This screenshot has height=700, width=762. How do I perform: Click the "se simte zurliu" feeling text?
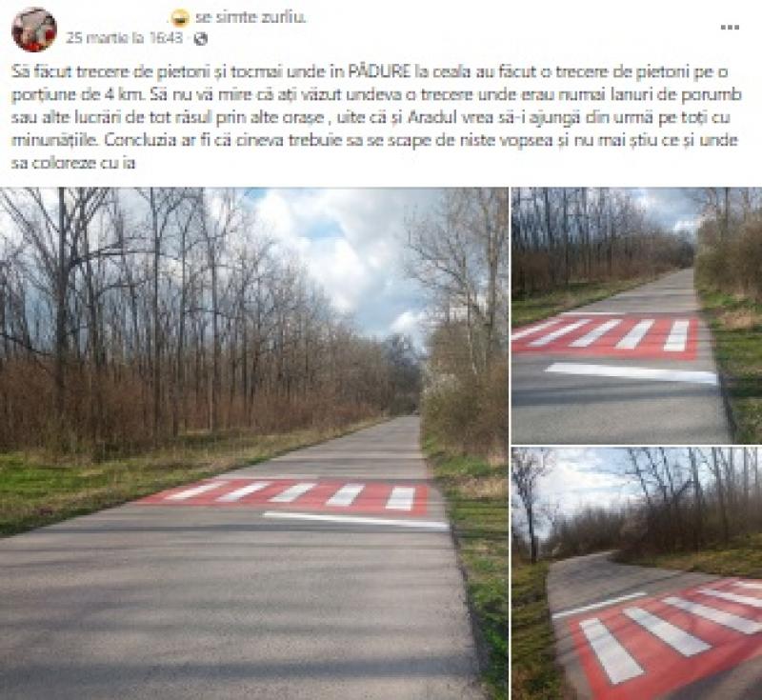point(251,17)
